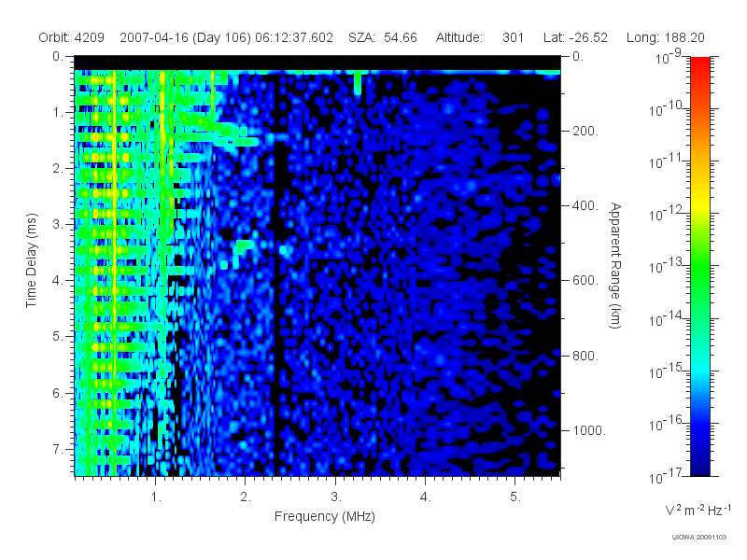Click the 10^-9 colorbar label
Image resolution: width=747 pixels, height=560 pixels.
[x=669, y=58]
